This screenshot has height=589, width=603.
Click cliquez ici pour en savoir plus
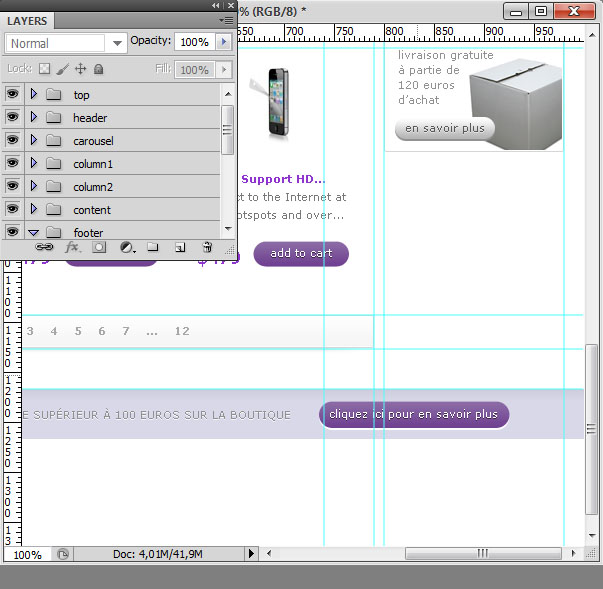click(414, 414)
